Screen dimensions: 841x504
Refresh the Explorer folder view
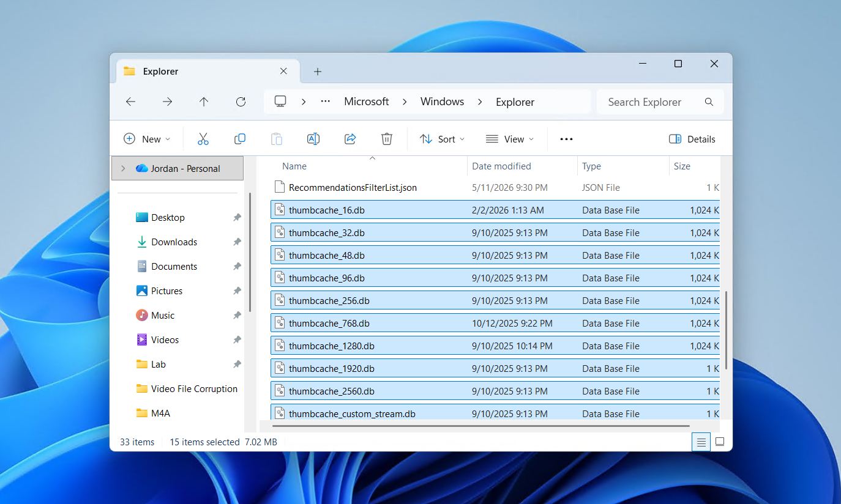(241, 102)
